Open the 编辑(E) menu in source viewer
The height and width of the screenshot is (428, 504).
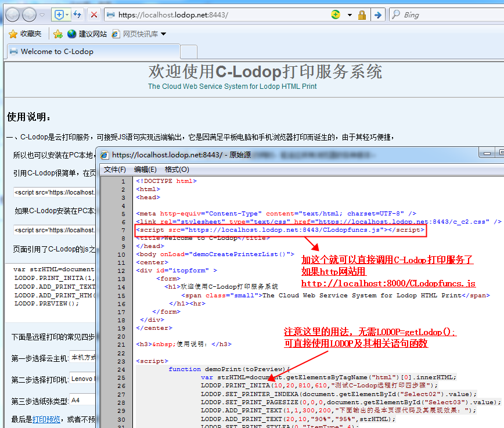click(x=145, y=170)
